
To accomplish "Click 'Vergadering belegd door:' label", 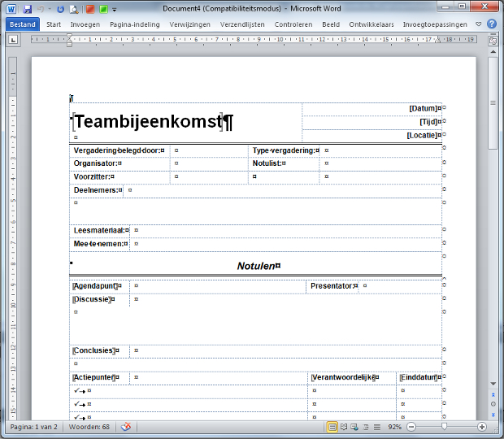I will pyautogui.click(x=117, y=150).
